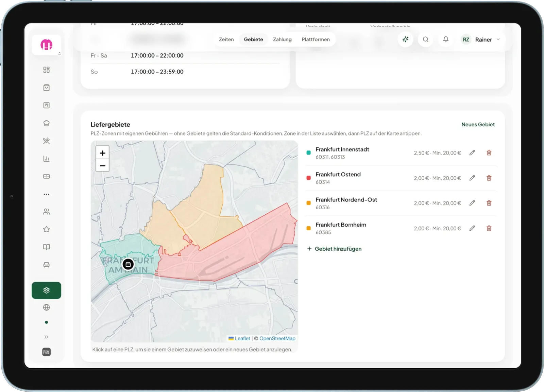Screen dimensions: 544x392
Task: Edit Frankfurt Nordend-Ost zone with pencil icon
Action: (472, 203)
